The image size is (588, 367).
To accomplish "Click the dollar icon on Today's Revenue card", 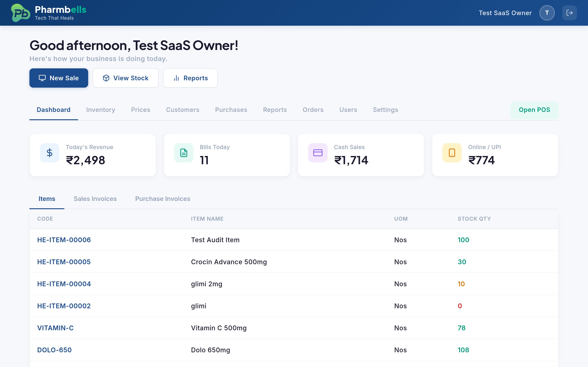I will 50,153.
